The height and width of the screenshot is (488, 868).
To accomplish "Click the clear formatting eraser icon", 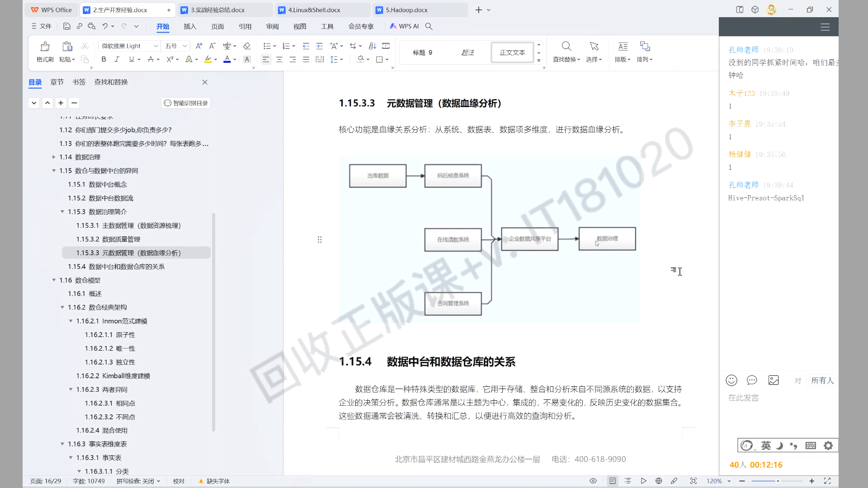I will 246,46.
